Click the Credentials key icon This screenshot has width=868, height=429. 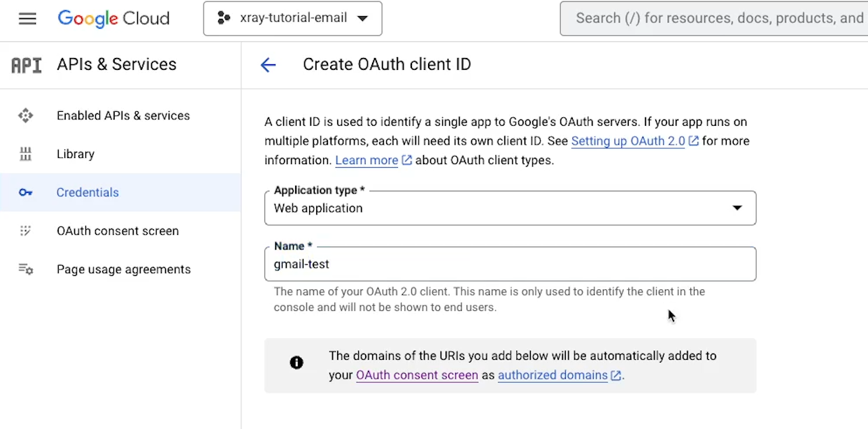pos(26,193)
